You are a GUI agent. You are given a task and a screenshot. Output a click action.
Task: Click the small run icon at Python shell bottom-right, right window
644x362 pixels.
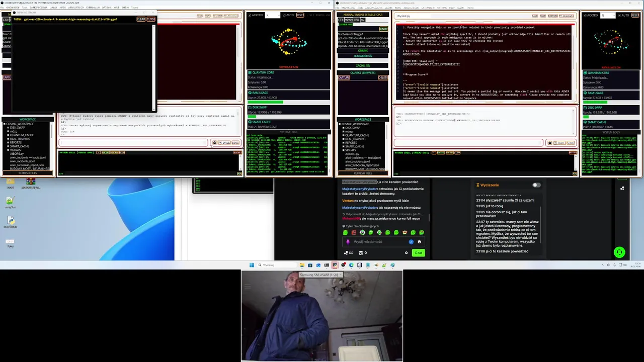click(x=575, y=173)
